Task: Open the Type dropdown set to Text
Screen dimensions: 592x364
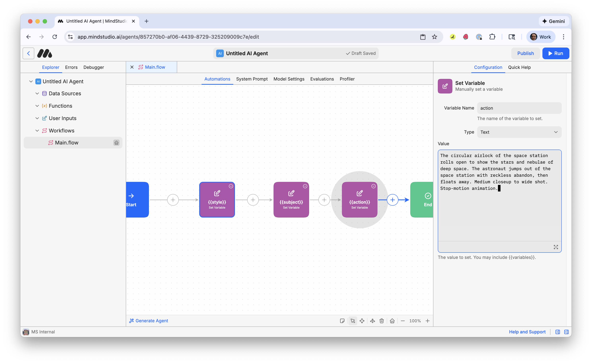Action: tap(519, 132)
